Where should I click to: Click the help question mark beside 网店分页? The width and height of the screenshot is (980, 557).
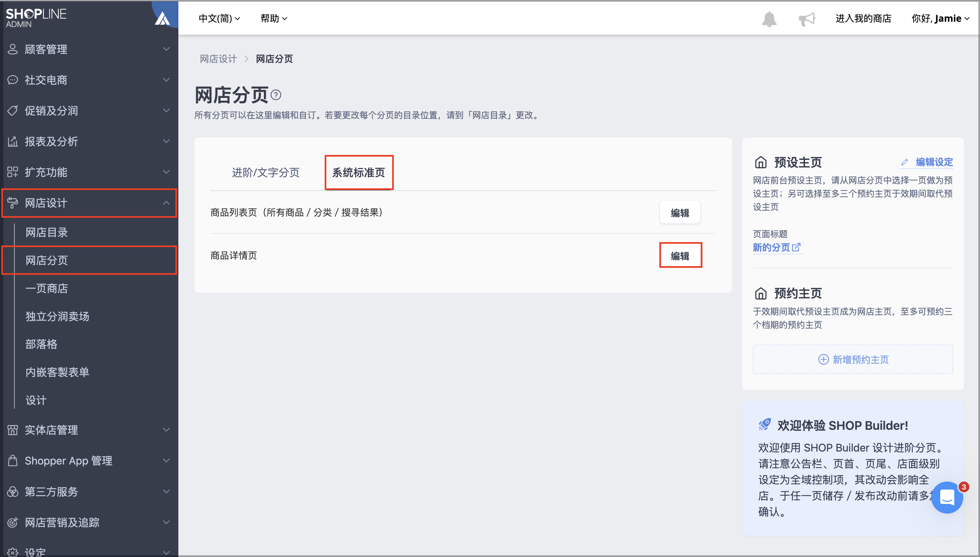tap(276, 95)
